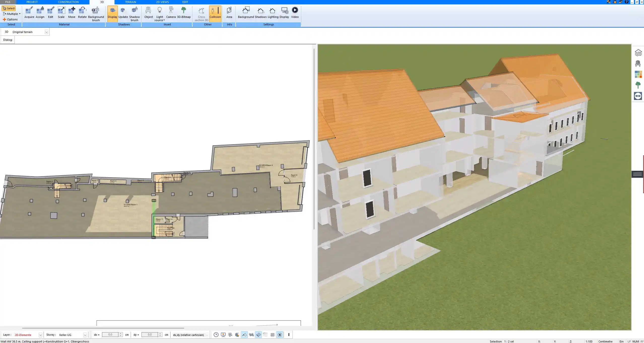Open the plants catalog
This screenshot has width=644, height=343.
pos(638,85)
